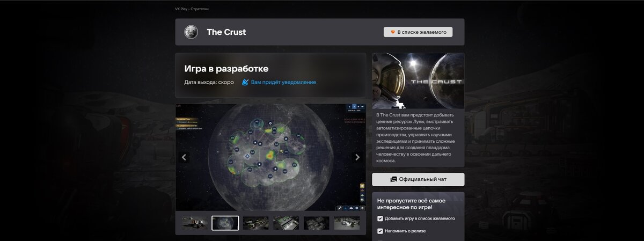Click the wrench icon in game screenshot toolbar
The image size is (644, 241).
click(340, 207)
